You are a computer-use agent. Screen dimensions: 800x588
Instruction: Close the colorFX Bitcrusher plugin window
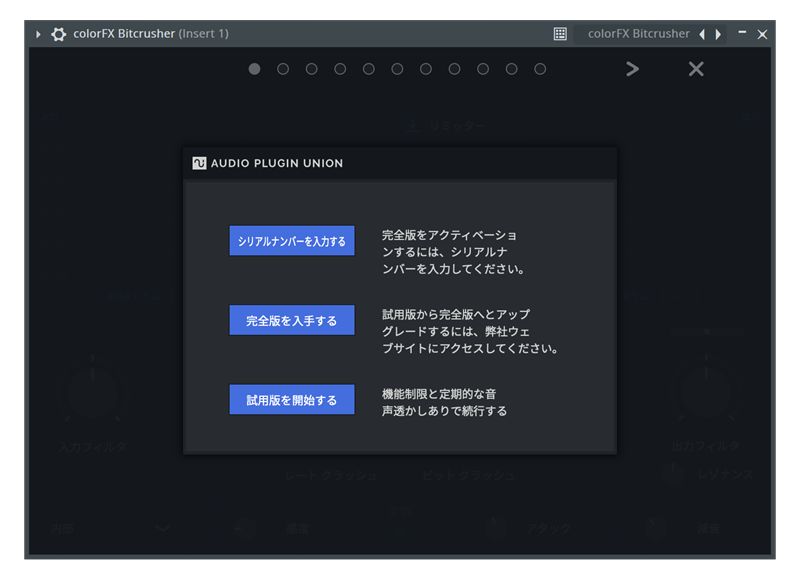point(762,34)
